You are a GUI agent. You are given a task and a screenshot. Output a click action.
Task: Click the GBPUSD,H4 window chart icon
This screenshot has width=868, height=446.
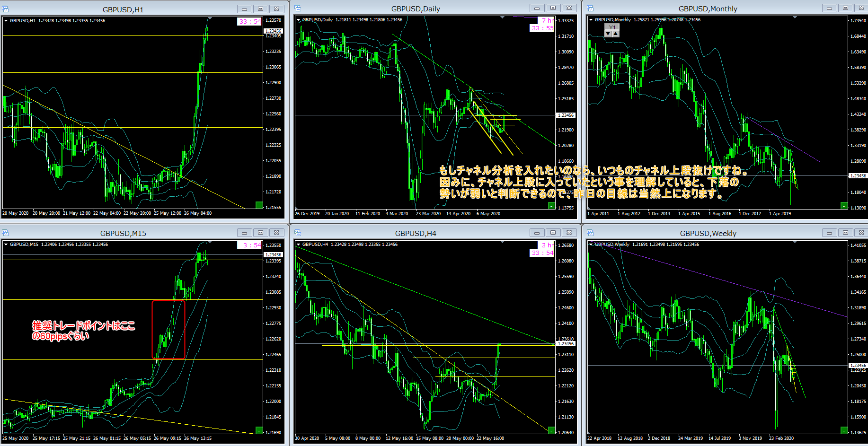pyautogui.click(x=298, y=233)
